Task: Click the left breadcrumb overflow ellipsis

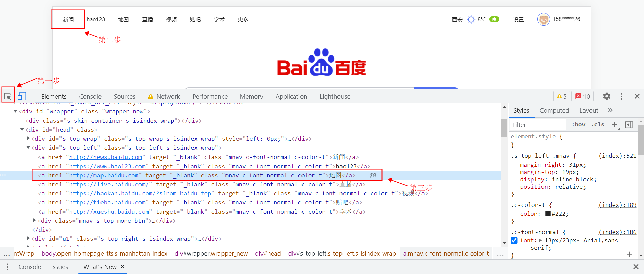Action: [7, 254]
